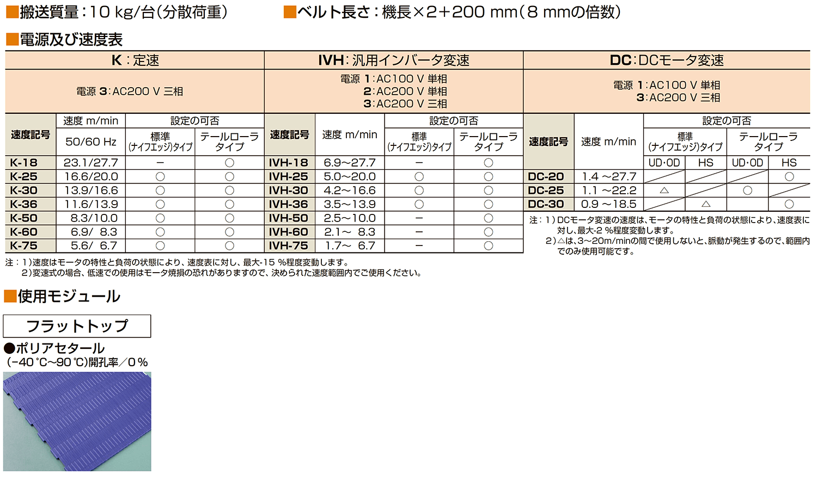Click the IVH-18 speed code cell
Viewport: 817px width, 504px height.
coord(290,162)
